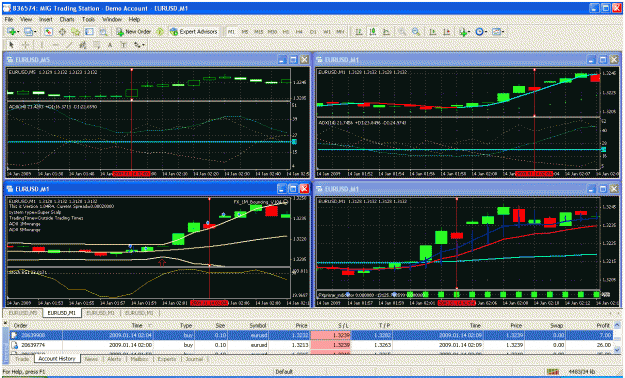Toggle chart auto scroll
Viewport: 625px width, 378px height.
[x=432, y=32]
